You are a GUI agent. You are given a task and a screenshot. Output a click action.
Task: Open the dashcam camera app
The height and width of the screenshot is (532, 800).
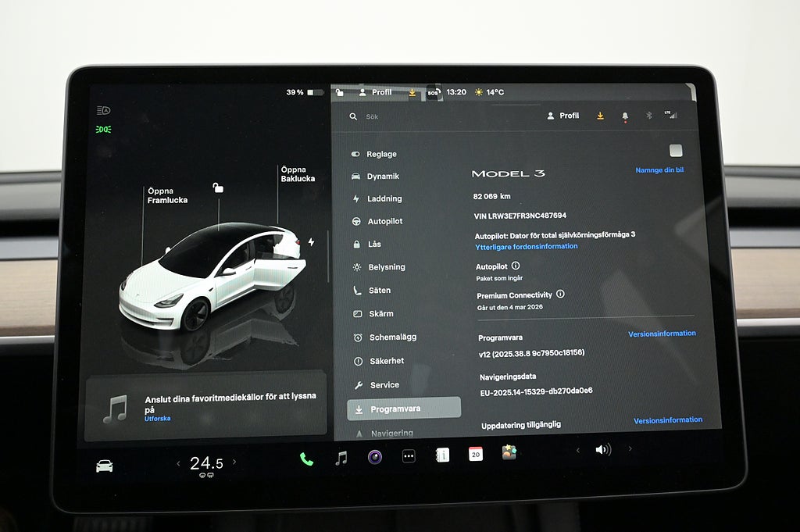click(x=375, y=457)
